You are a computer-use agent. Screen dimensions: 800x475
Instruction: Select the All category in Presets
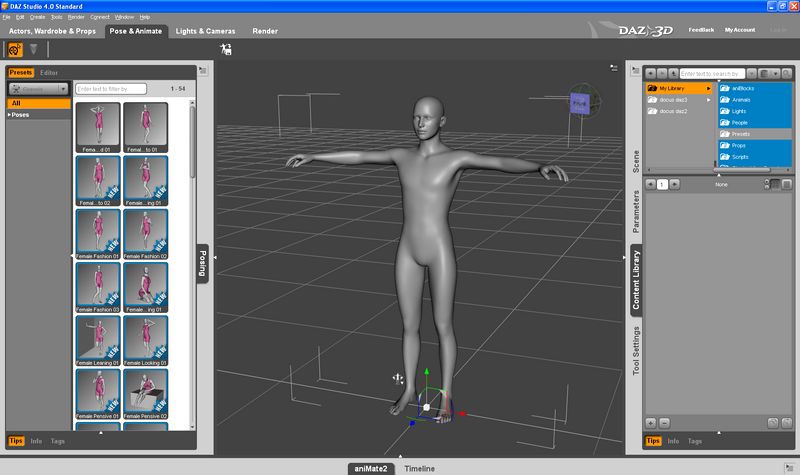(x=38, y=103)
